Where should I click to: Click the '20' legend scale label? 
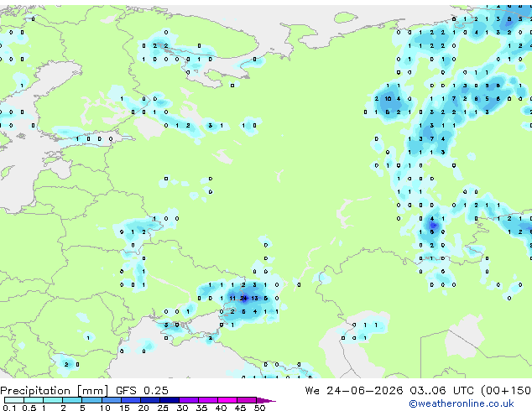click(143, 408)
